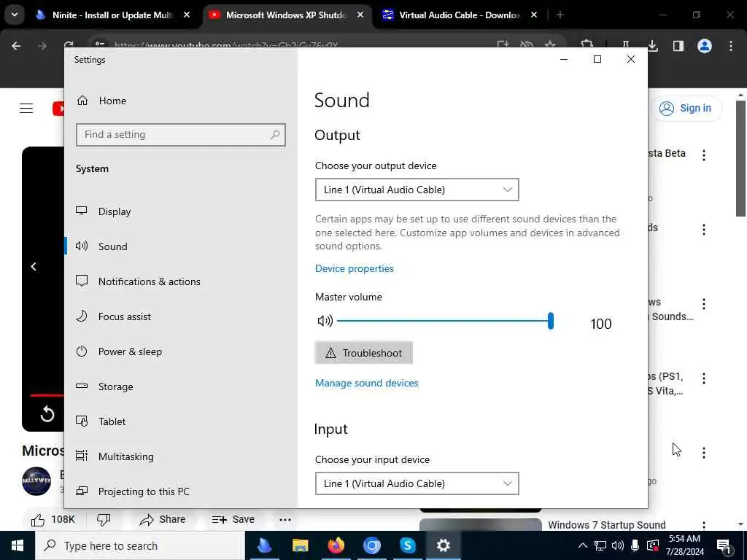Click YouTube Sign in button
747x560 pixels.
686,108
